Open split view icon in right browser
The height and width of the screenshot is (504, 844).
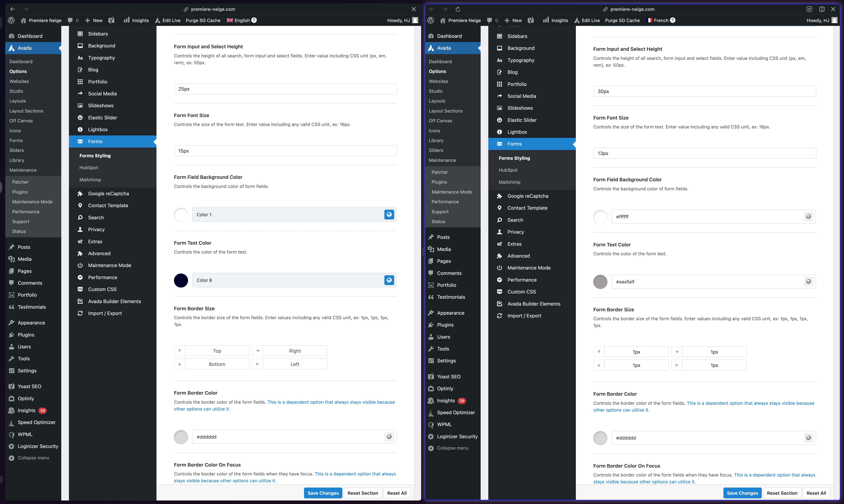pos(822,9)
